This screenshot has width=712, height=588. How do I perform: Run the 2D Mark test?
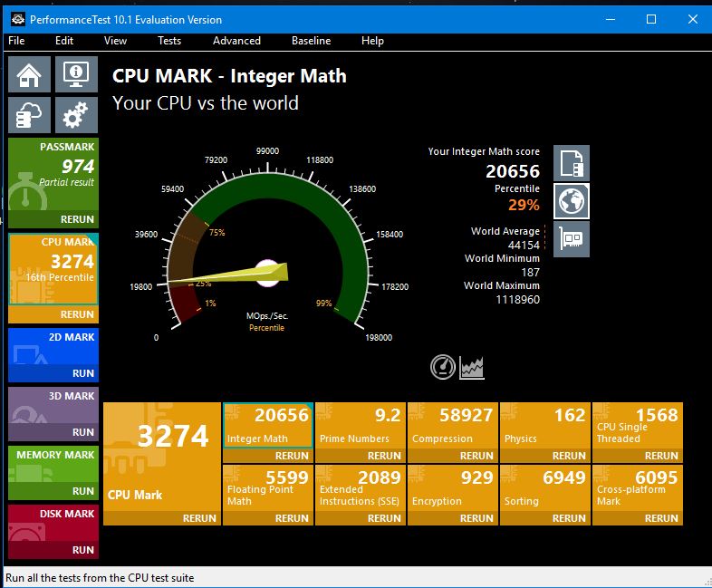click(53, 373)
